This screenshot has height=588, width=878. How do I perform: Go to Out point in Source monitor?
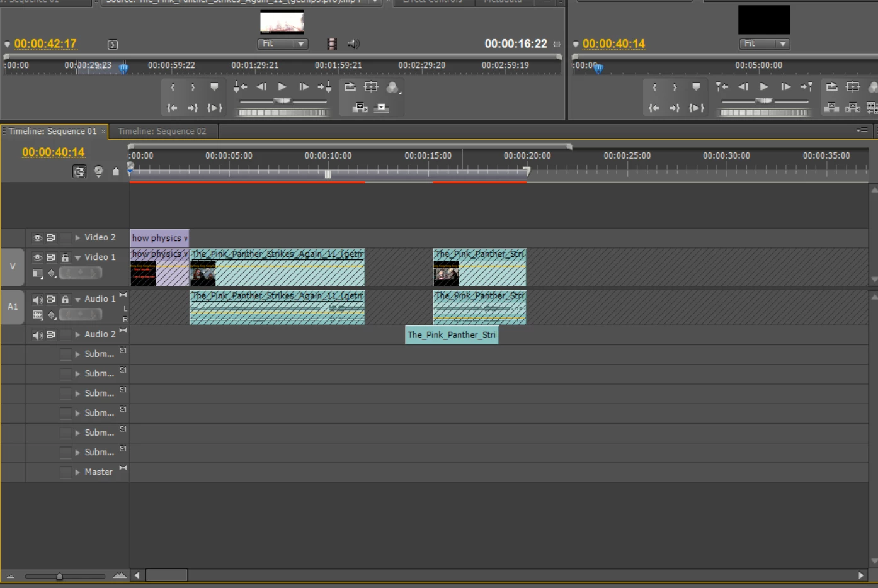click(193, 108)
